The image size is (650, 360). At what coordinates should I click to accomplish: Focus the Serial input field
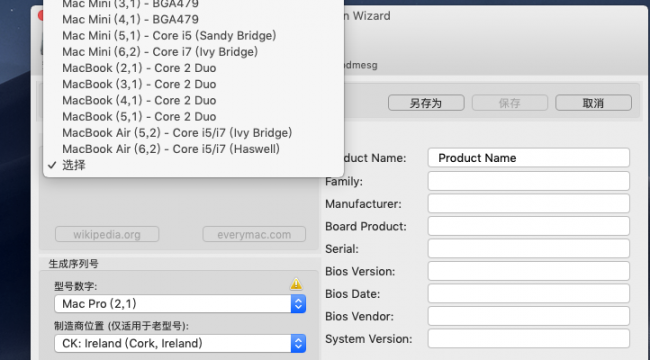pos(529,249)
